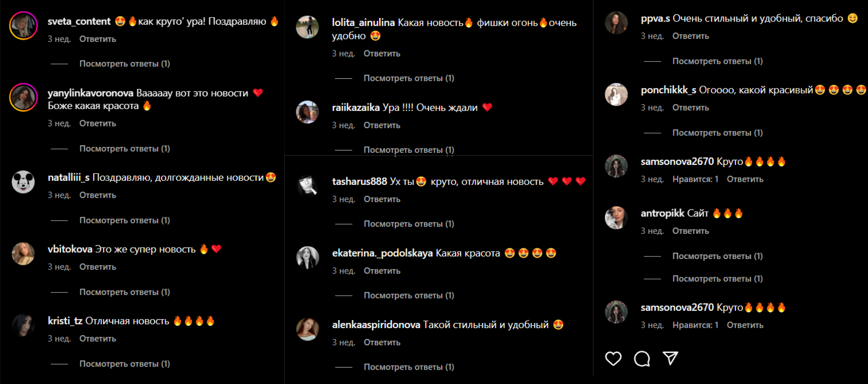Click ppva.s profile avatar
The width and height of the screenshot is (868, 384).
click(x=616, y=23)
